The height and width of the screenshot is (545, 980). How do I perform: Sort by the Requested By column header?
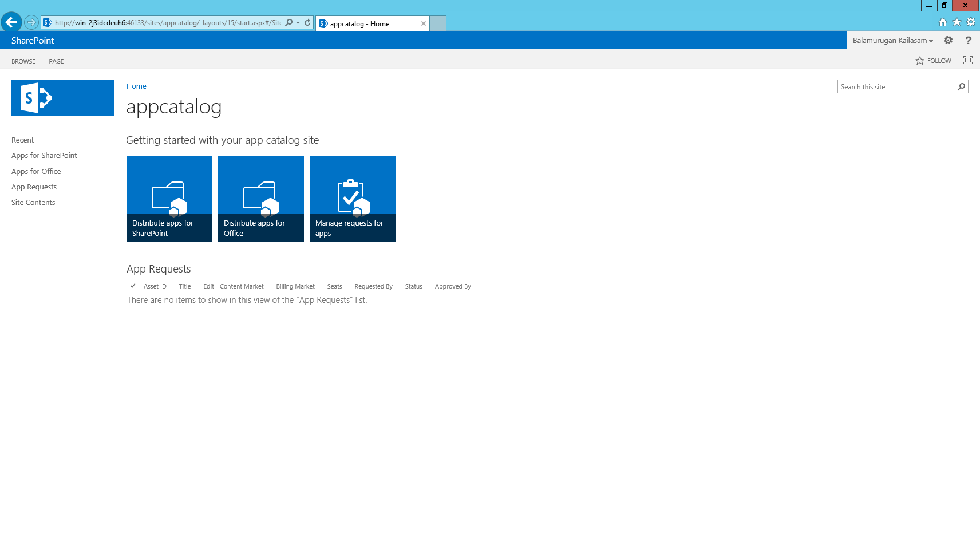[x=373, y=287]
